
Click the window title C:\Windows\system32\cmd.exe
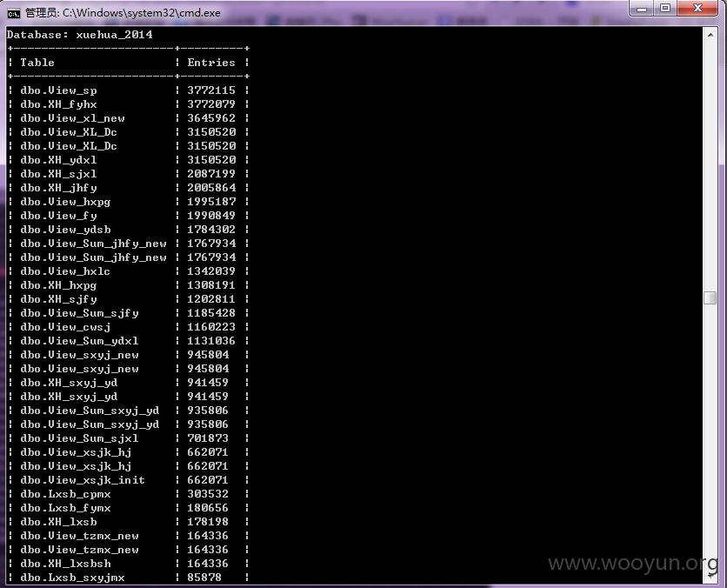[x=142, y=13]
